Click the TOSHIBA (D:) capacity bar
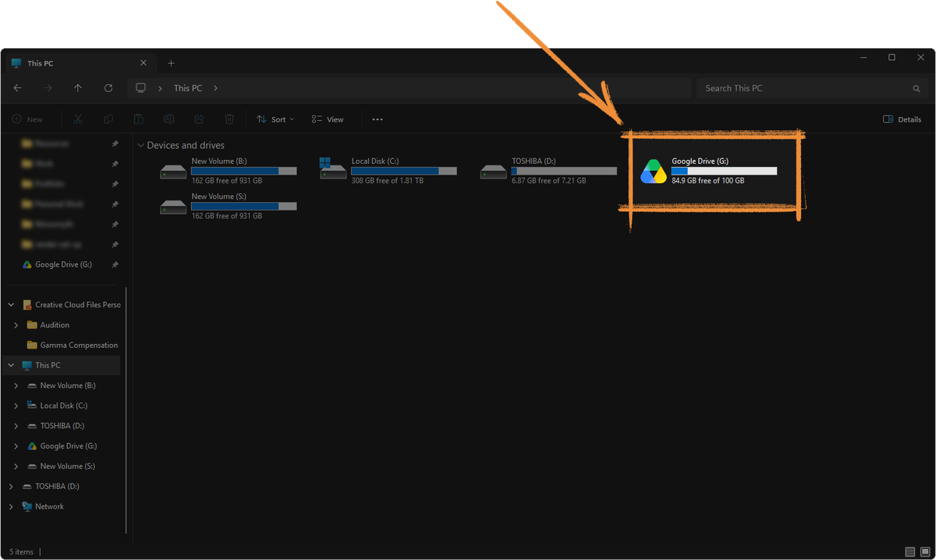The image size is (936, 560). (x=564, y=171)
